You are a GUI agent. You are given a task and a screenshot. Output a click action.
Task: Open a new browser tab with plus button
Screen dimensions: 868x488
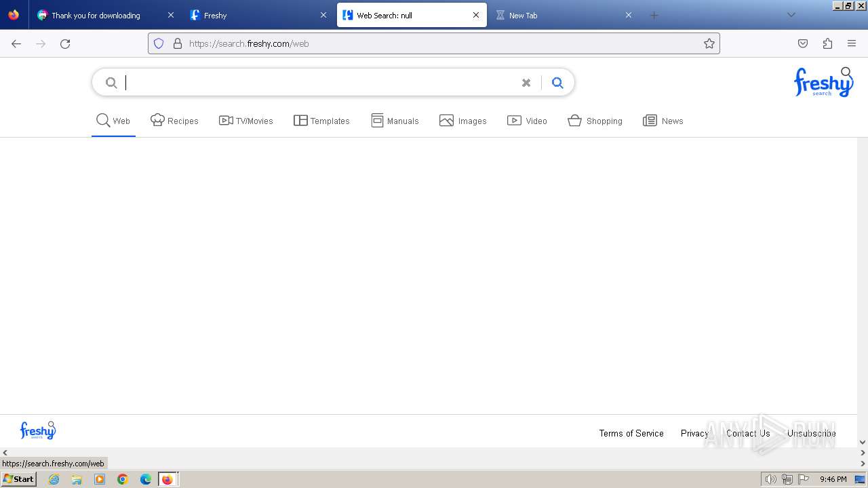pyautogui.click(x=654, y=15)
